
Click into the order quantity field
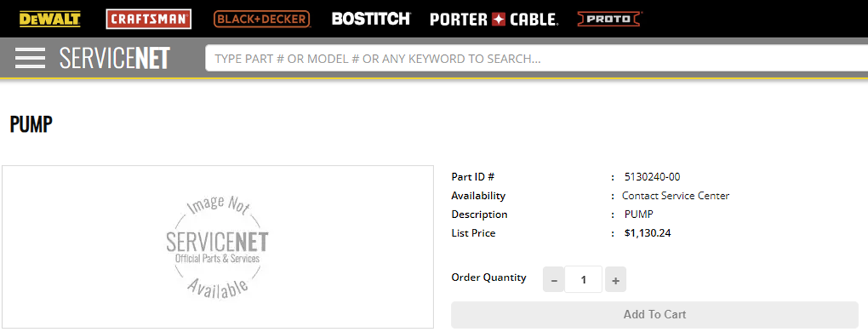(584, 280)
